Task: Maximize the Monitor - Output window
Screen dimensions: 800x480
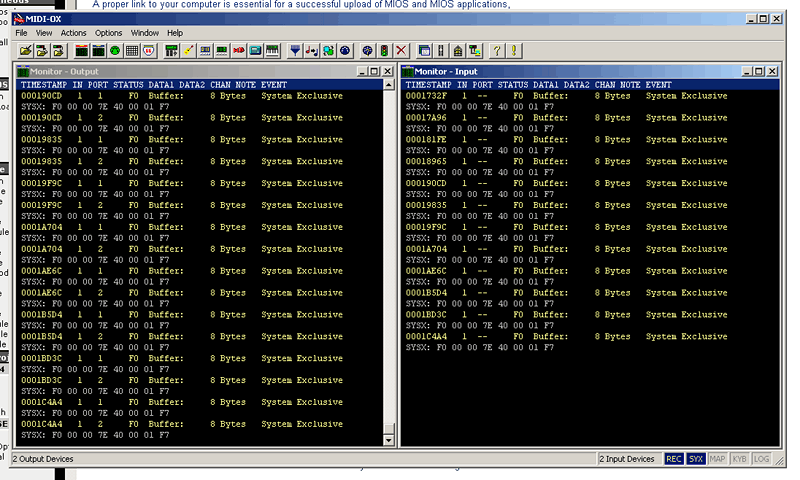Action: point(374,71)
